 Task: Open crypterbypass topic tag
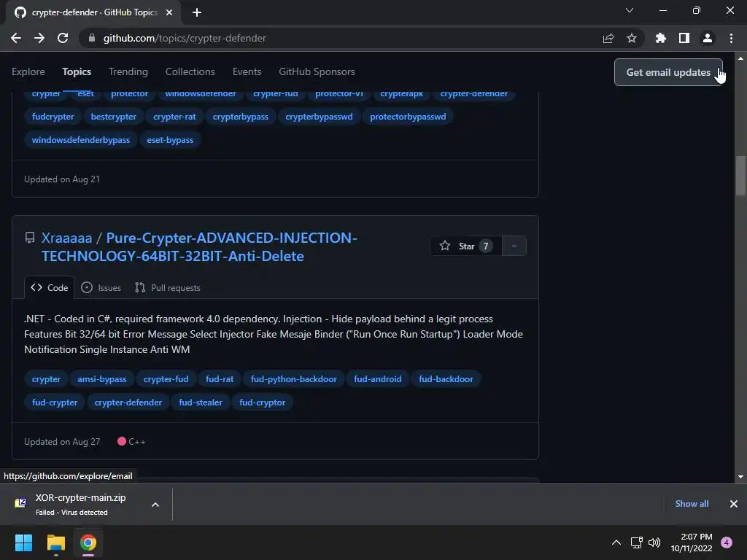point(241,117)
